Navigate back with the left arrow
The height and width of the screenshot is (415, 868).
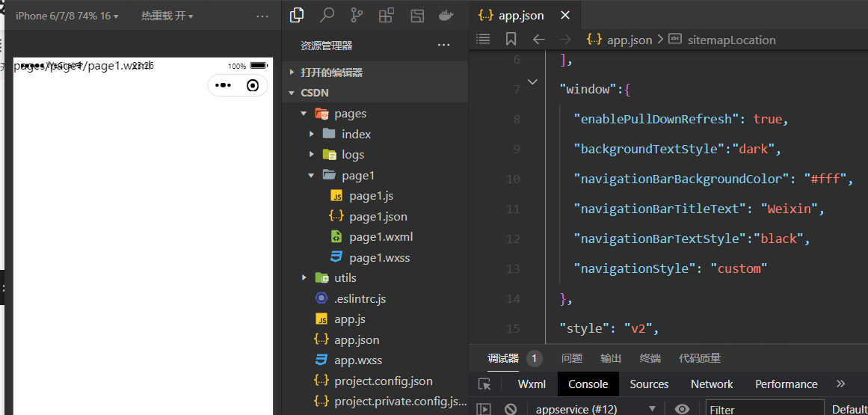[538, 40]
